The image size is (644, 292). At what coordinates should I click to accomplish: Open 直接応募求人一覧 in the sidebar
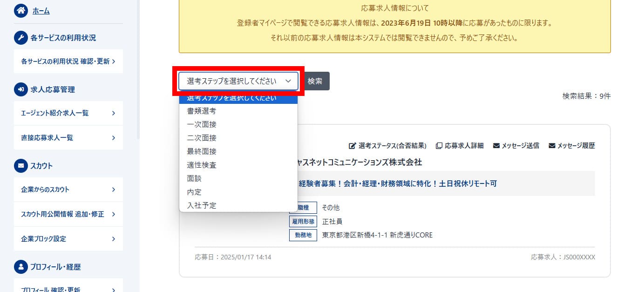pos(68,138)
